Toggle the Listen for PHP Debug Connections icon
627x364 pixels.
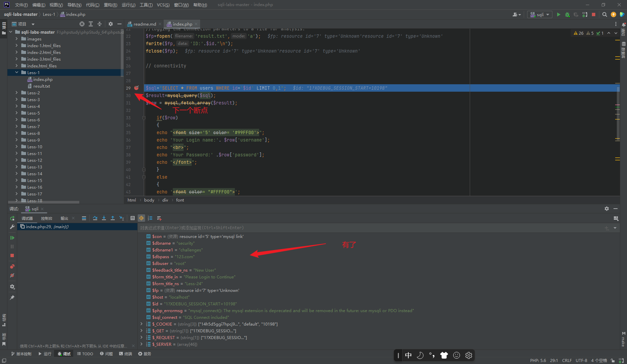(x=584, y=14)
